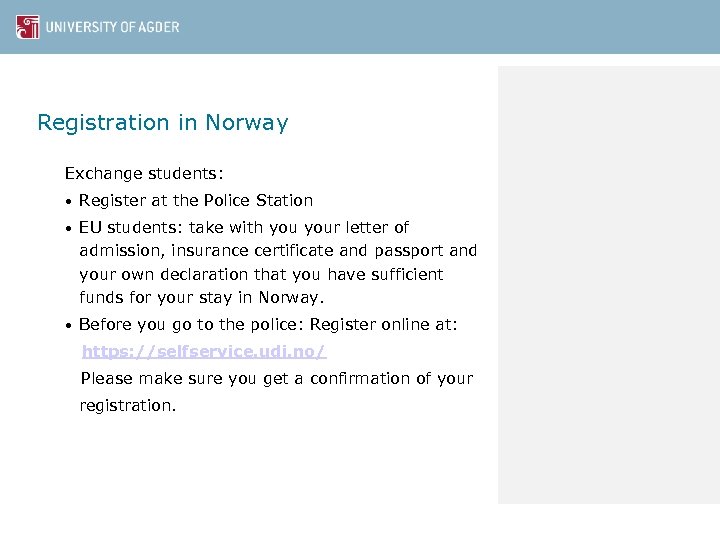Click the line starting with "EU students: take with you"
Image resolution: width=720 pixels, height=540 pixels.
(244, 227)
